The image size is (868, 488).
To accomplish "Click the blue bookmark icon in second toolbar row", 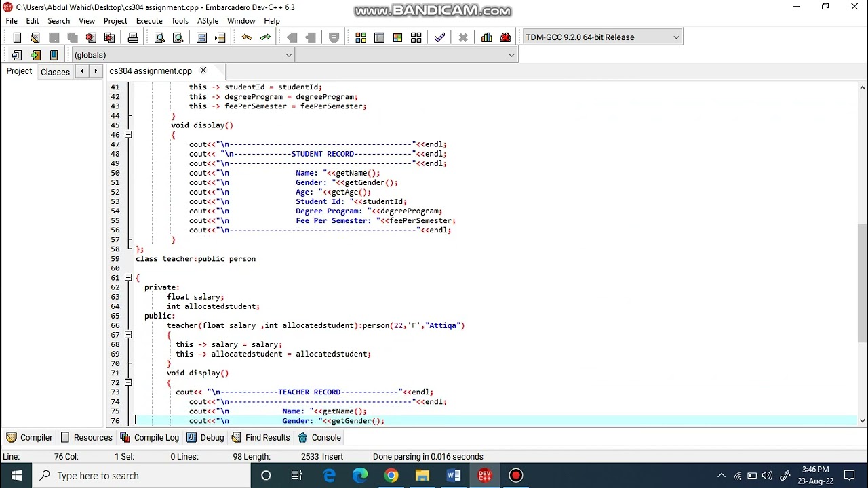I will 54,55.
